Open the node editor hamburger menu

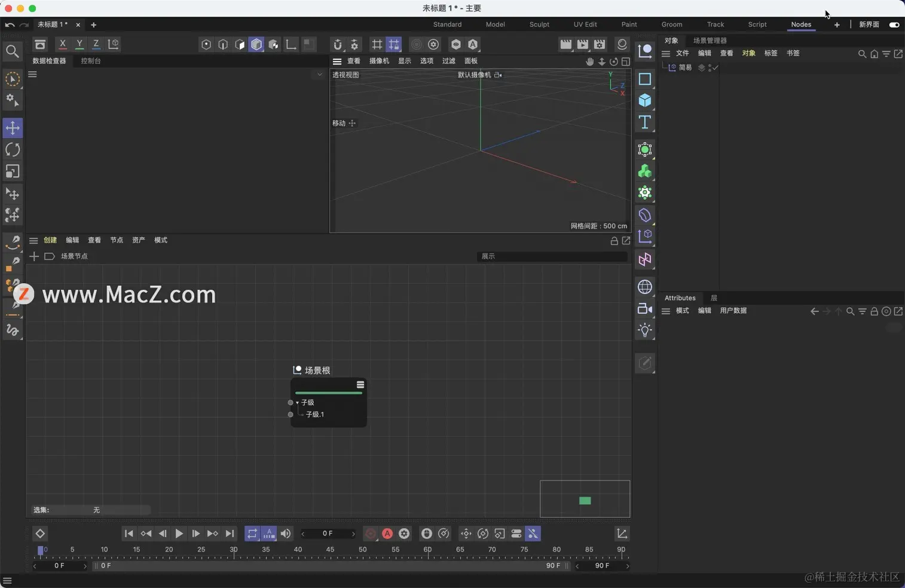pos(33,241)
